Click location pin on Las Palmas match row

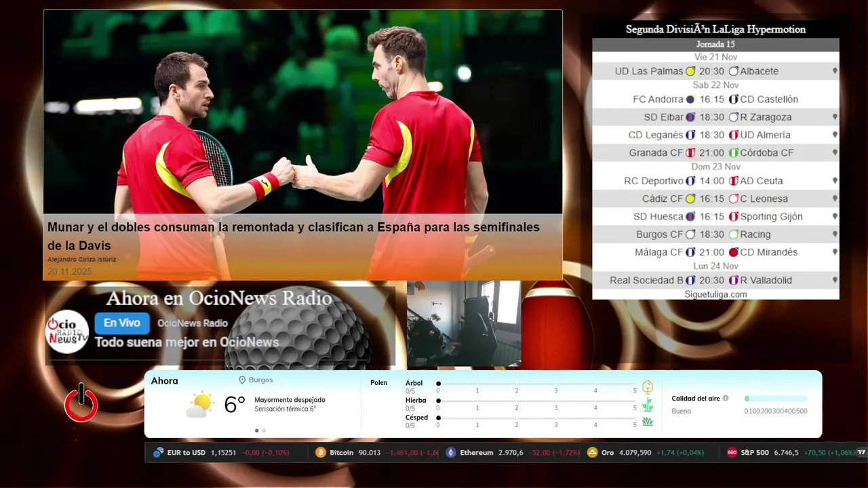(835, 71)
